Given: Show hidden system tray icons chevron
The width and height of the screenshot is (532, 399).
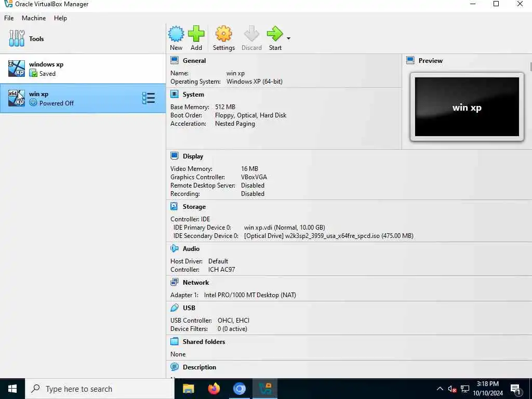Looking at the screenshot, I should pyautogui.click(x=440, y=389).
